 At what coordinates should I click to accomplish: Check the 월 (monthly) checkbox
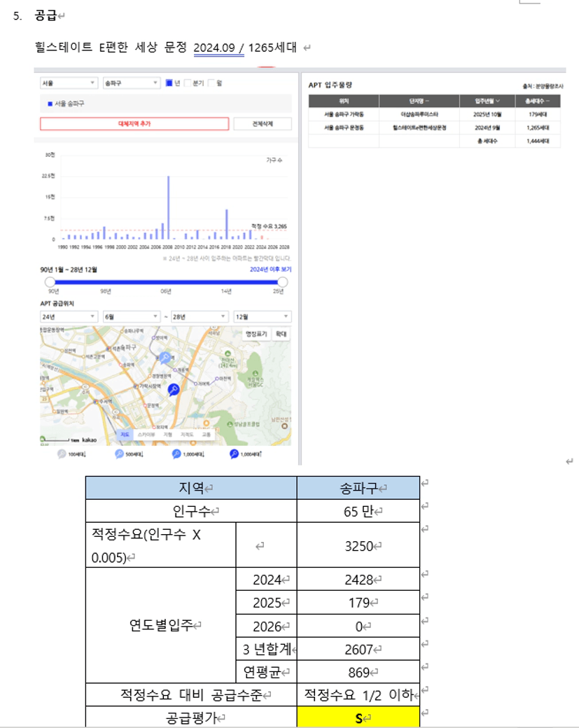211,83
